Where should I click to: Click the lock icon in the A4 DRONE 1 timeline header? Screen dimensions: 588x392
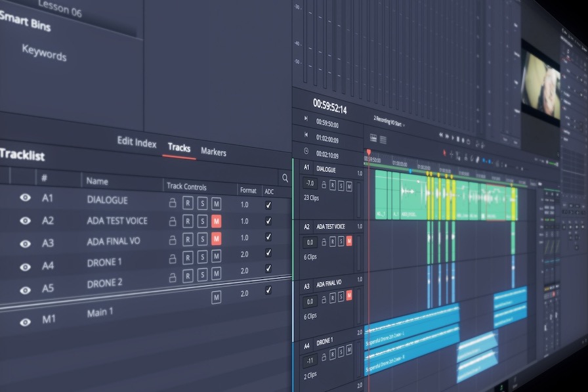324,357
